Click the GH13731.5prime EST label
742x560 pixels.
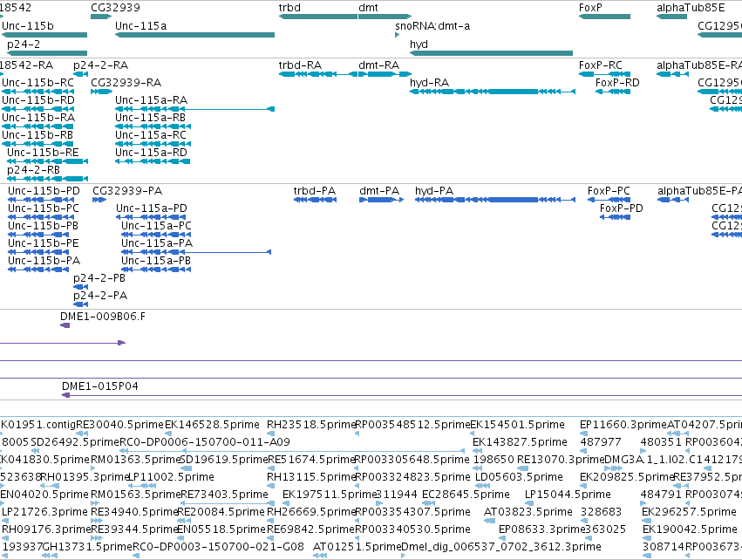point(87,547)
